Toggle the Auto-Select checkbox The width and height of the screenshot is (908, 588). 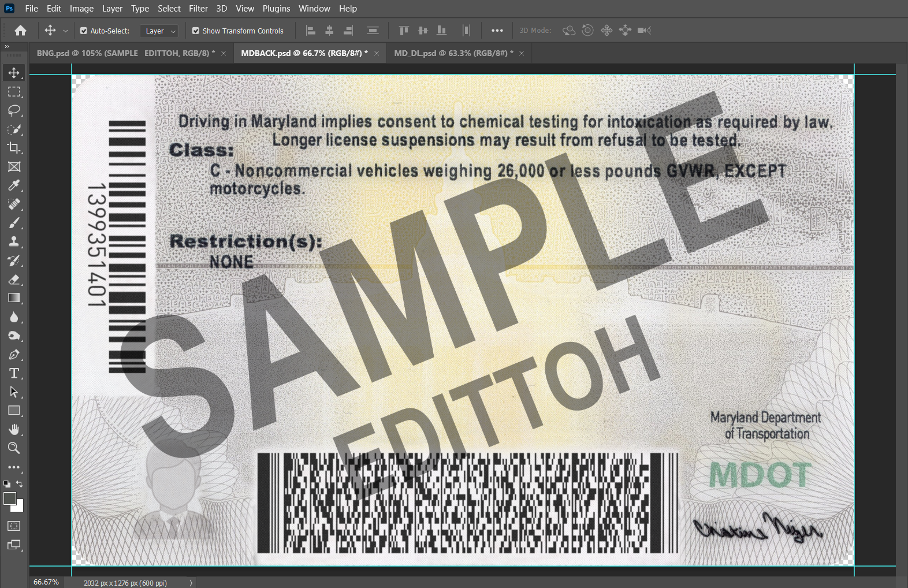point(84,31)
